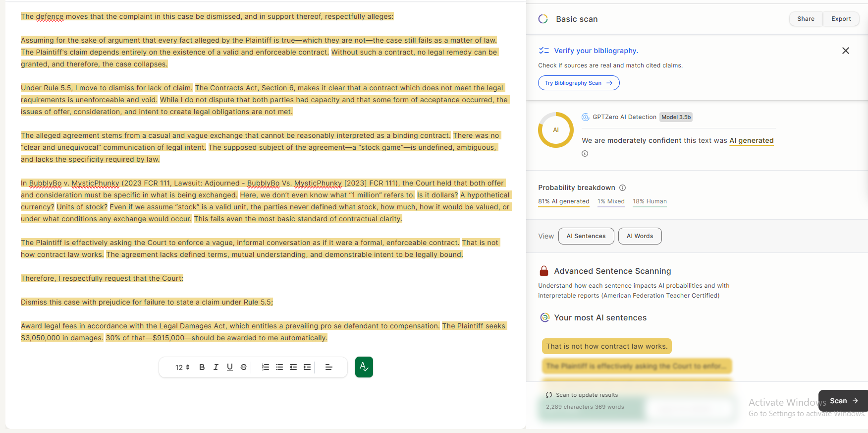Click the Export button
Screen dimensions: 868x433
(841, 19)
